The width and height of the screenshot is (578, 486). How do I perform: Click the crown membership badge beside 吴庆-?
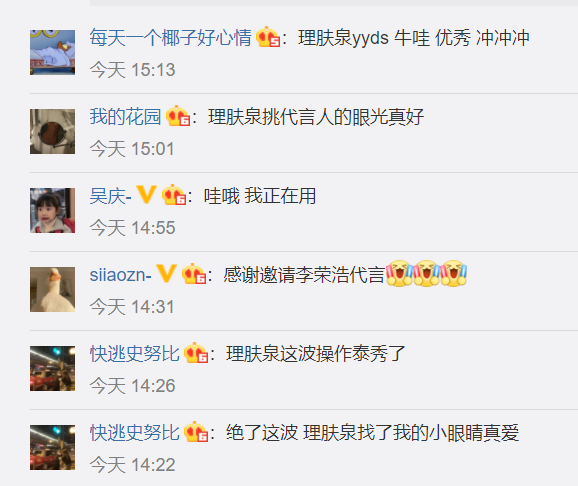click(x=174, y=195)
